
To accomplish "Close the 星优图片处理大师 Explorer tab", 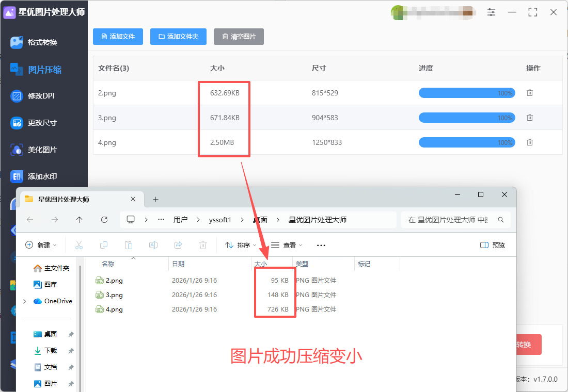I will click(133, 199).
